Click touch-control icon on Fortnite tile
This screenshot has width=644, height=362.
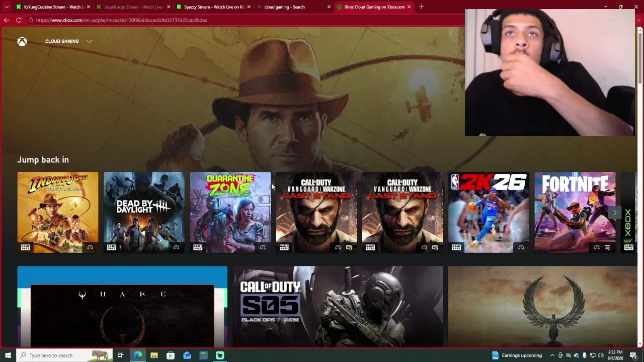[607, 247]
